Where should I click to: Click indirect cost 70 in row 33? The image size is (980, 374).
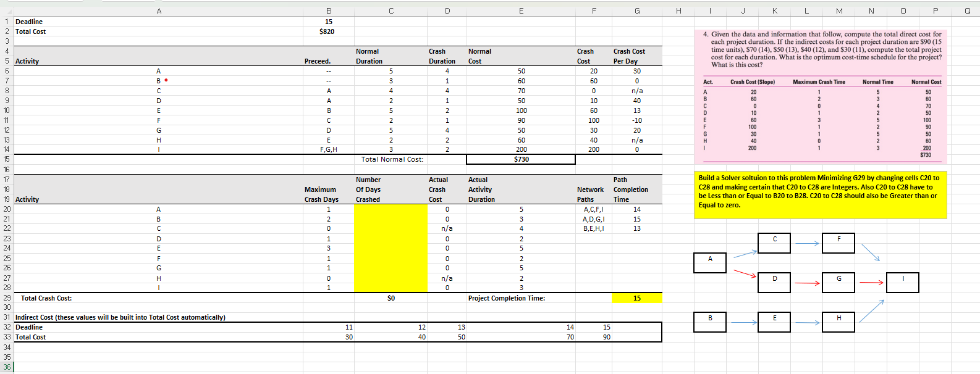(x=570, y=337)
